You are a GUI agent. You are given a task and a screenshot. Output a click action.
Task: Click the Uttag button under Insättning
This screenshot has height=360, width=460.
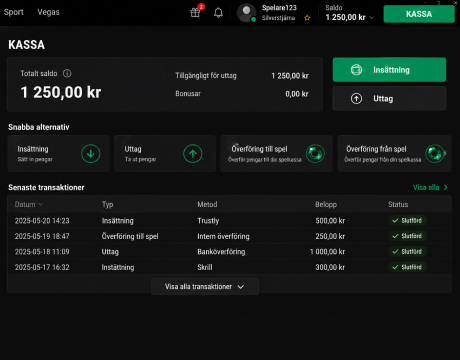pos(389,99)
